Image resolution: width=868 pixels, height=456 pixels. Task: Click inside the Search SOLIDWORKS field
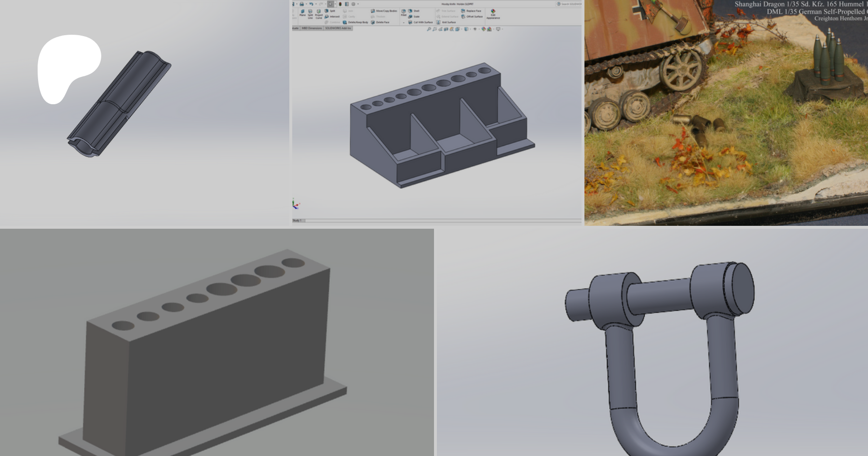click(570, 4)
